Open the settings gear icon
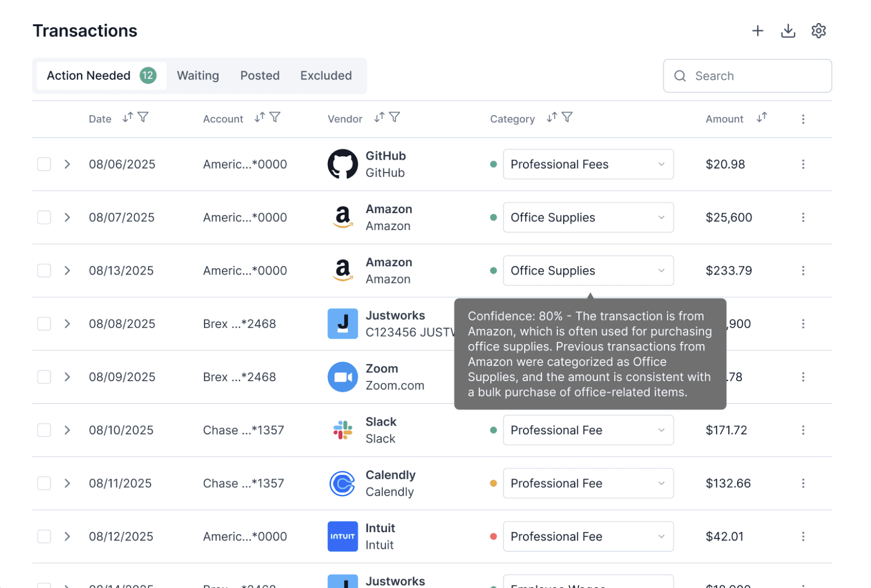The image size is (871, 588). tap(818, 31)
